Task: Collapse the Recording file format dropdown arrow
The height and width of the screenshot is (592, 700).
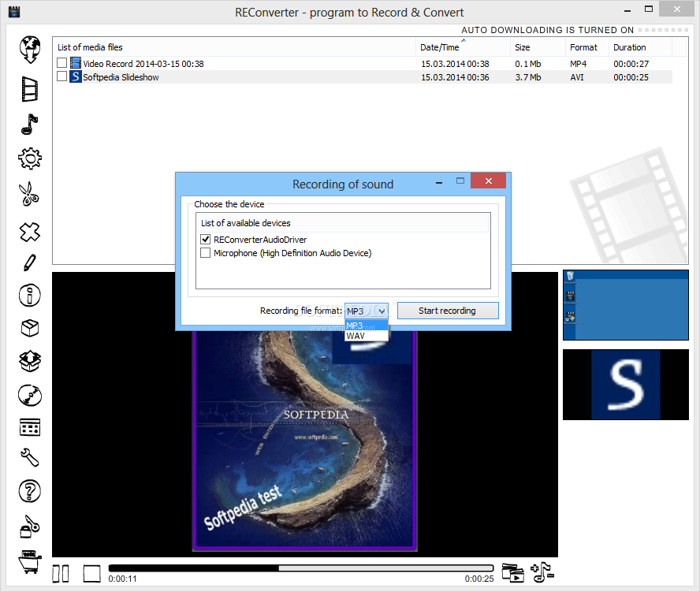Action: (382, 311)
